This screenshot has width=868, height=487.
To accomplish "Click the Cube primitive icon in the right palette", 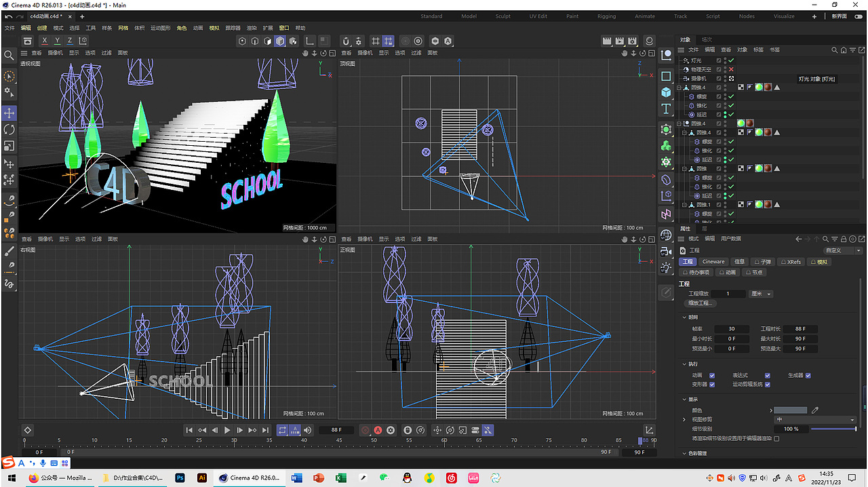I will [666, 92].
